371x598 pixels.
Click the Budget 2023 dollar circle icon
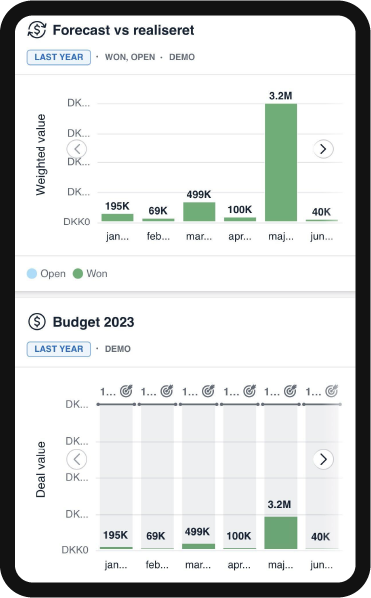point(37,322)
